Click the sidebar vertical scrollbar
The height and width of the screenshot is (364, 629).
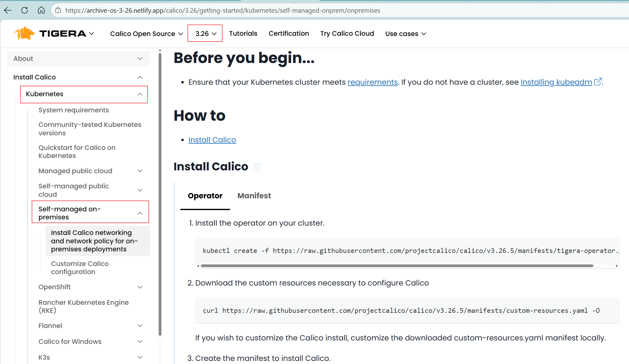(160, 194)
